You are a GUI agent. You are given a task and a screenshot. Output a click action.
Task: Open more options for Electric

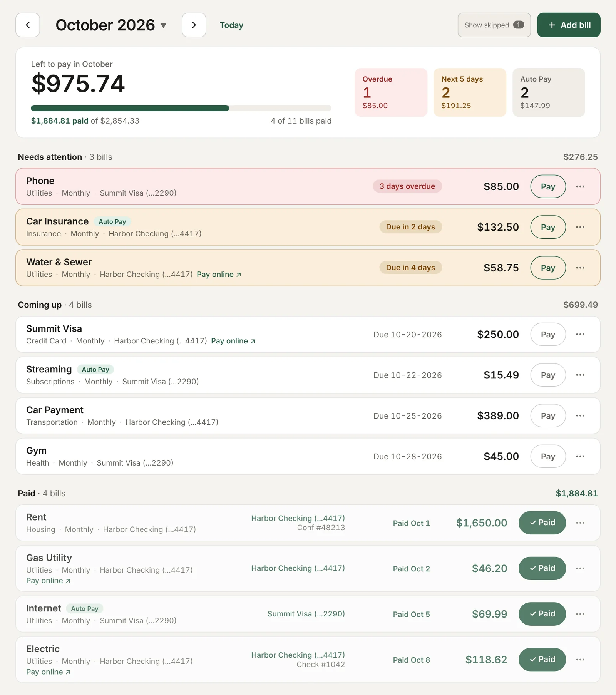coord(580,660)
